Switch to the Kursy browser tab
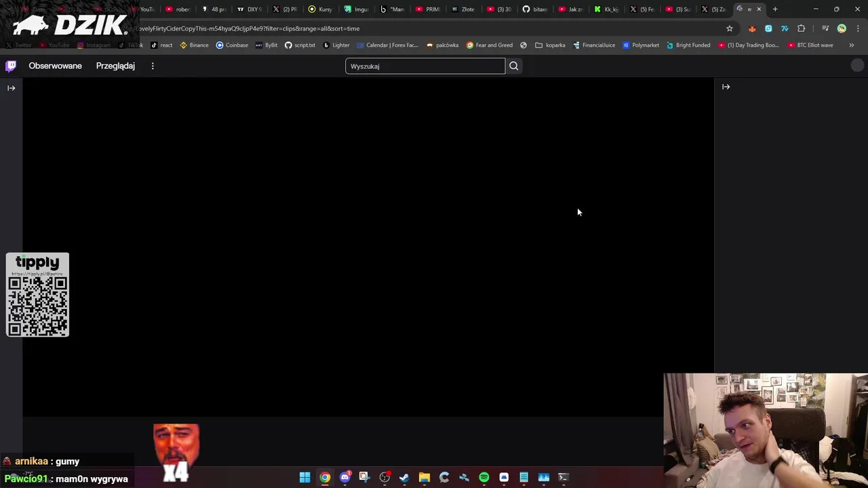Image resolution: width=868 pixels, height=488 pixels. [x=320, y=9]
